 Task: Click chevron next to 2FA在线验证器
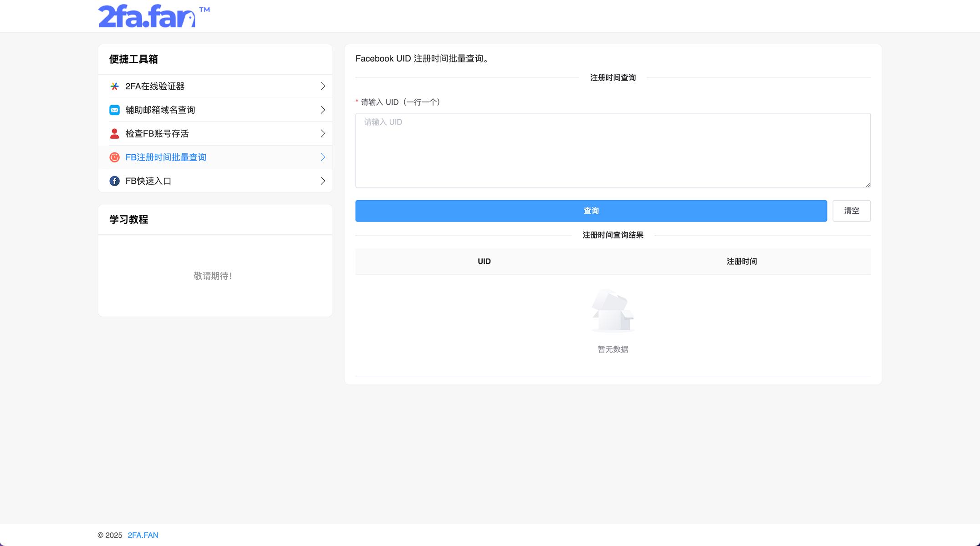coord(323,86)
